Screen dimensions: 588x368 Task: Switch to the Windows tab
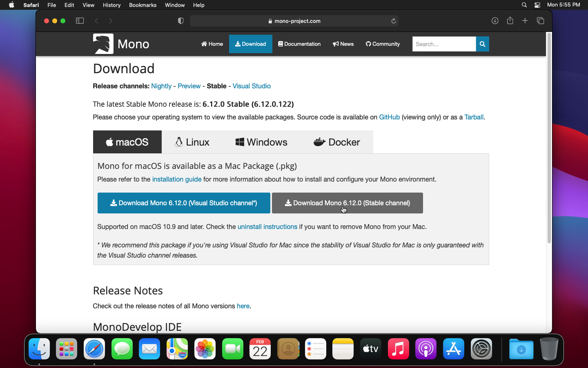click(261, 142)
